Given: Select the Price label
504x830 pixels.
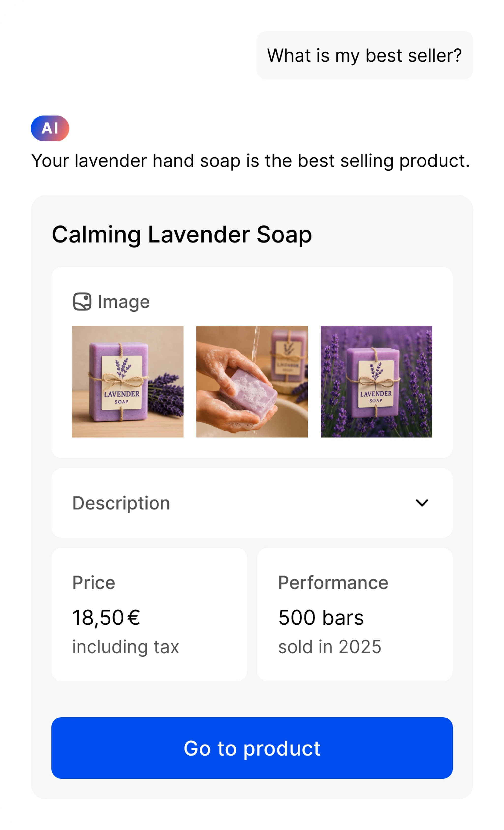Looking at the screenshot, I should pos(94,582).
